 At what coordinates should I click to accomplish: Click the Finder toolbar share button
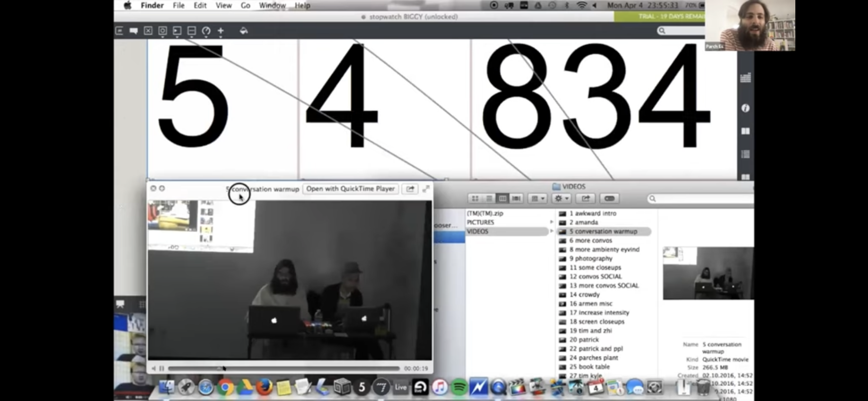586,199
